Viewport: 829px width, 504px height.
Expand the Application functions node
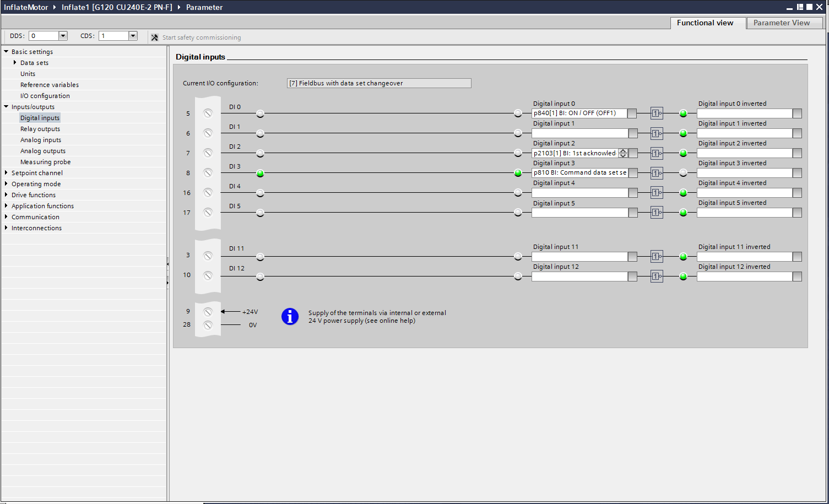pos(6,205)
